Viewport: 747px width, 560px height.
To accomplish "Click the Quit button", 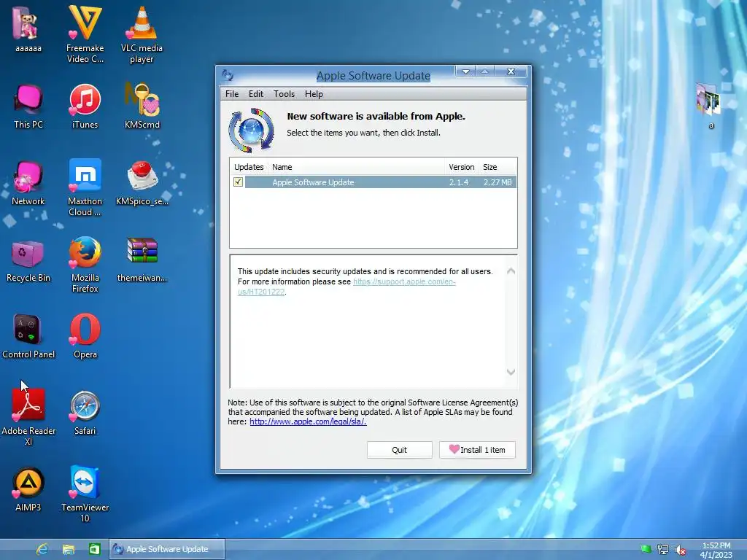I will tap(399, 449).
